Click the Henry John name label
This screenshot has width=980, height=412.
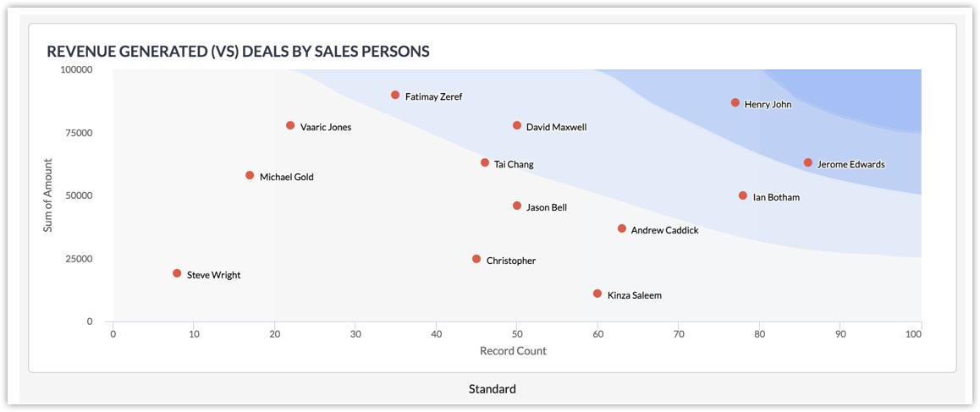click(x=768, y=105)
